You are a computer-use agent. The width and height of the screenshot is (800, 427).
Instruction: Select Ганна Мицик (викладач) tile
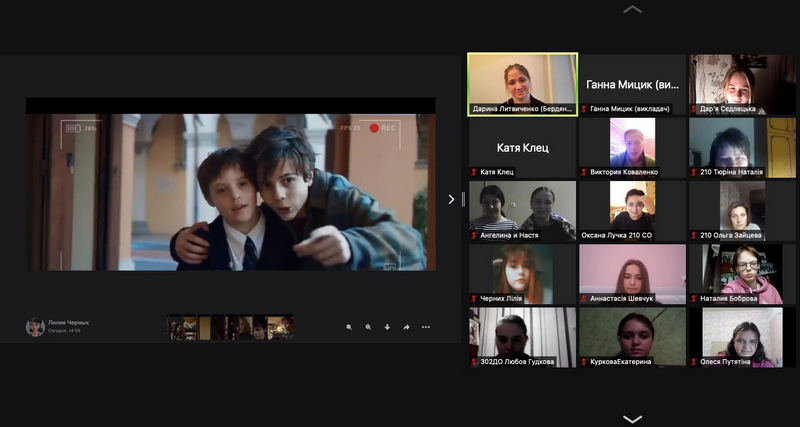coord(632,84)
